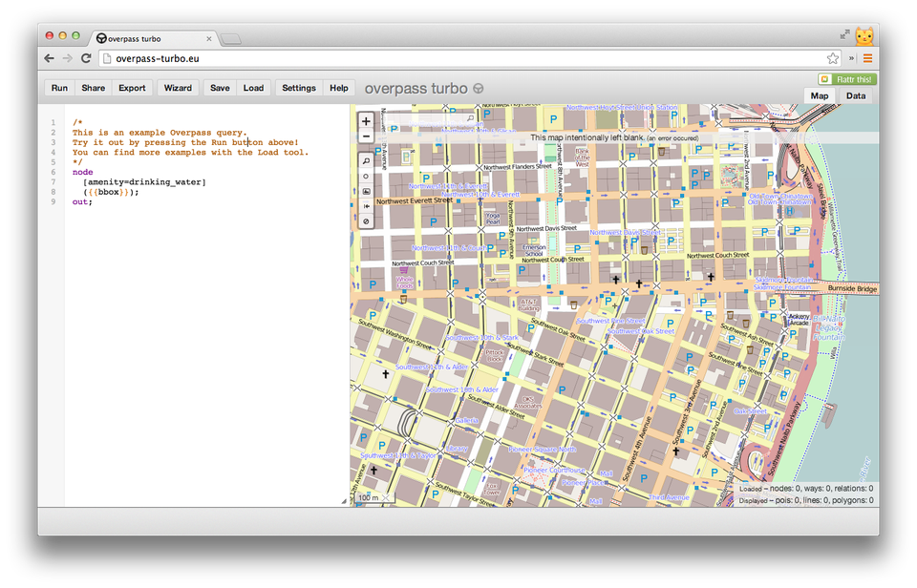The width and height of the screenshot is (917, 588).
Task: Click the fullscreen arrows icon in title bar
Action: pyautogui.click(x=844, y=35)
